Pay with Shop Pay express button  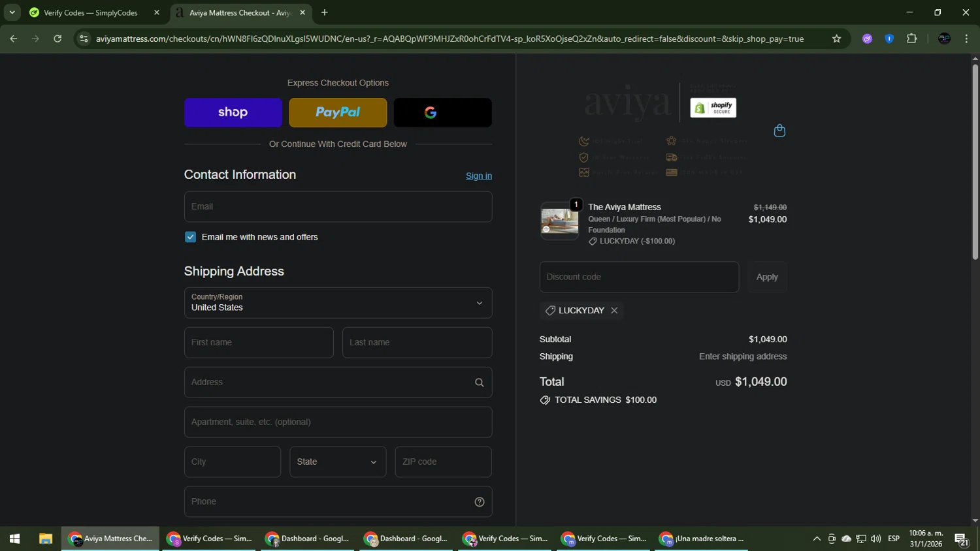click(233, 112)
